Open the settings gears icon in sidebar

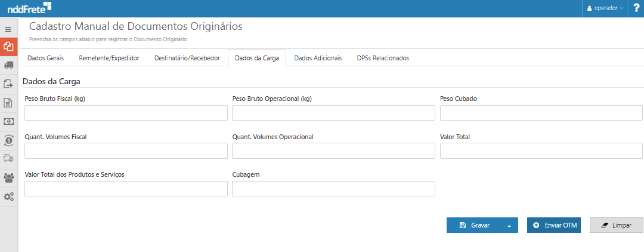(8, 196)
